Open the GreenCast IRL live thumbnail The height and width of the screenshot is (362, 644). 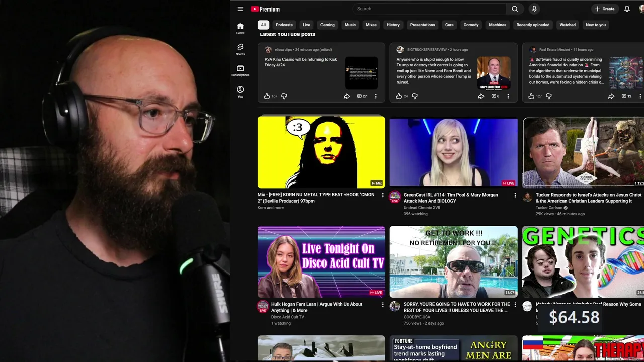[x=453, y=152]
